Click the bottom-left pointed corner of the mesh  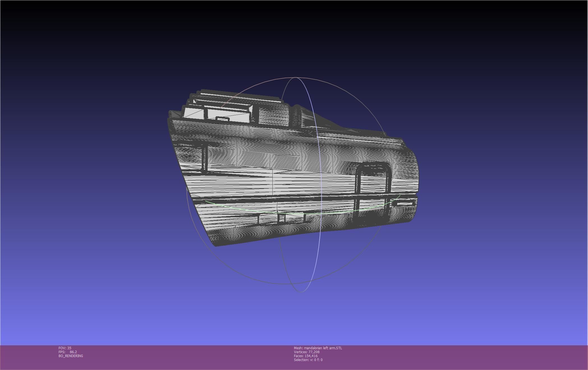pyautogui.click(x=216, y=245)
